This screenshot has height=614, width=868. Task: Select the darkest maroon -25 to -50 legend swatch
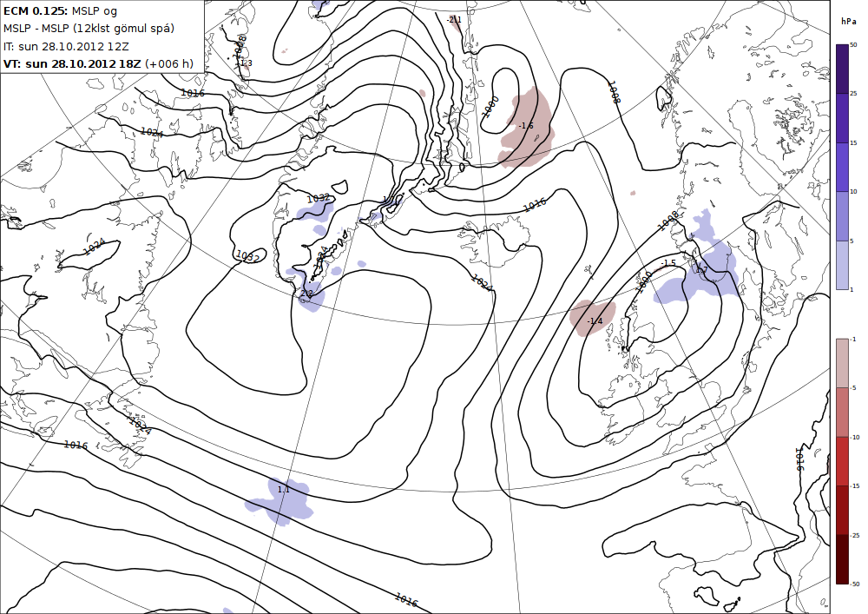[842, 559]
